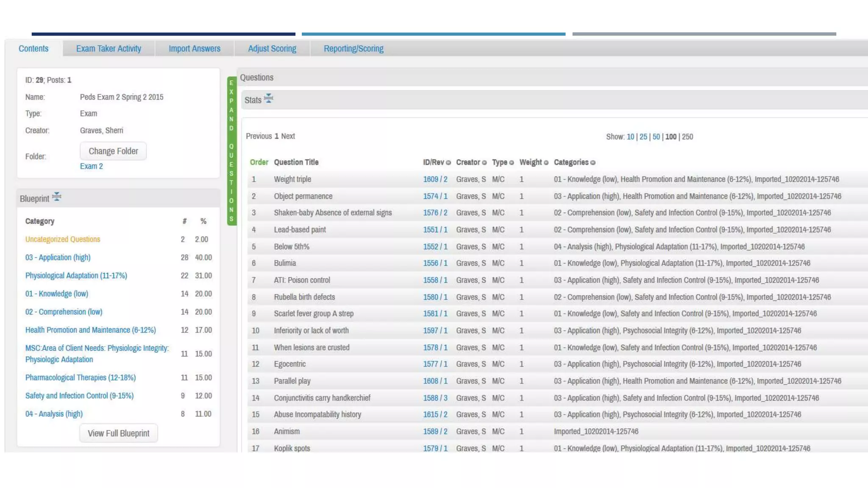Open the Reporting/Scoring tab
The height and width of the screenshot is (488, 868).
click(x=353, y=49)
